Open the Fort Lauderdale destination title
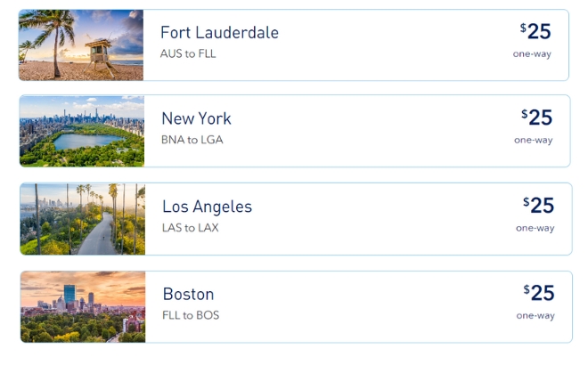 pyautogui.click(x=219, y=33)
